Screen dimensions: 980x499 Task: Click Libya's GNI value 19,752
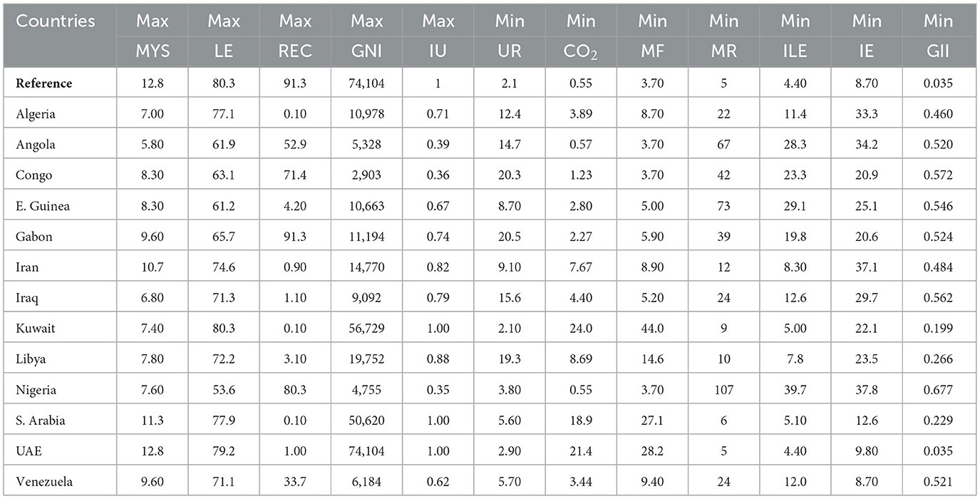coord(366,359)
